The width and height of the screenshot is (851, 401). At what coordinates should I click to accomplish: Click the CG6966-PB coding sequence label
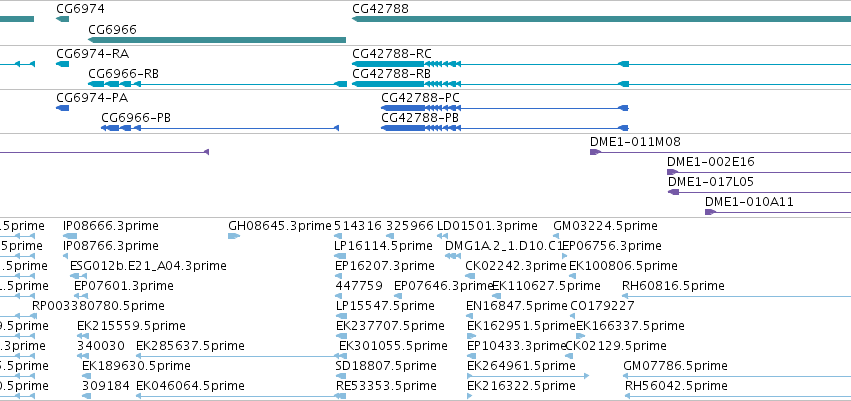[x=136, y=118]
